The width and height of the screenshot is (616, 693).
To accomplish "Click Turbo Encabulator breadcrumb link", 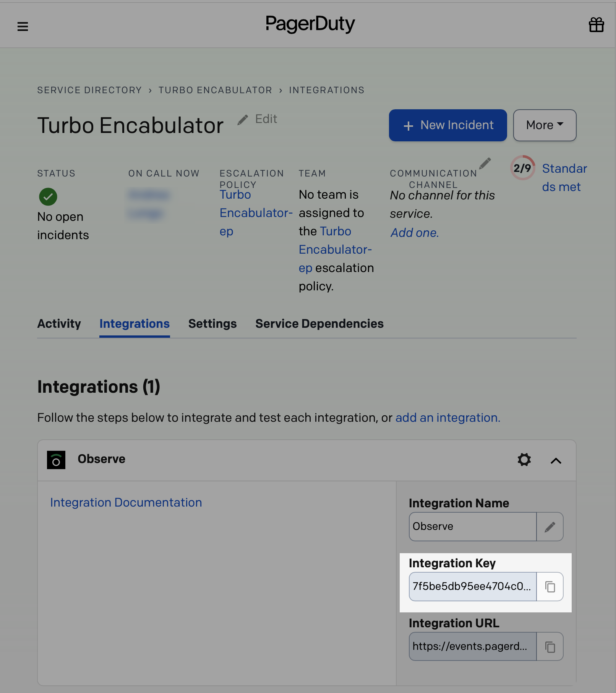I will [215, 90].
